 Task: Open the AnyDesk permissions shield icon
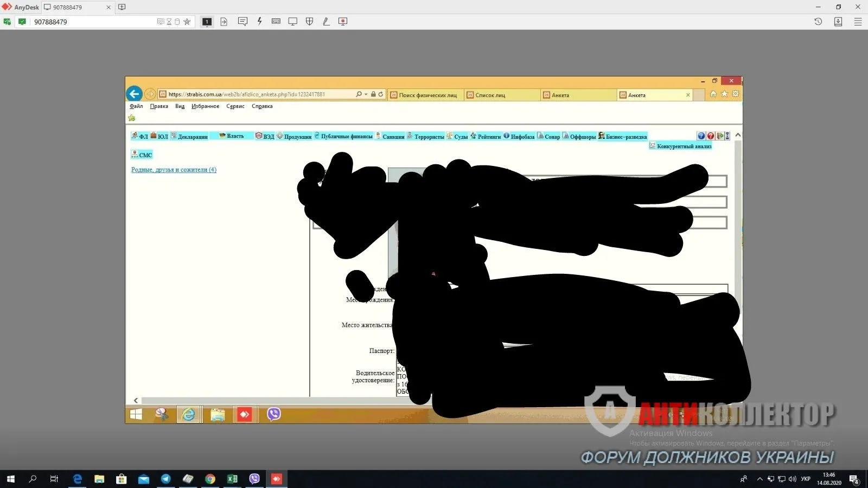coord(310,22)
